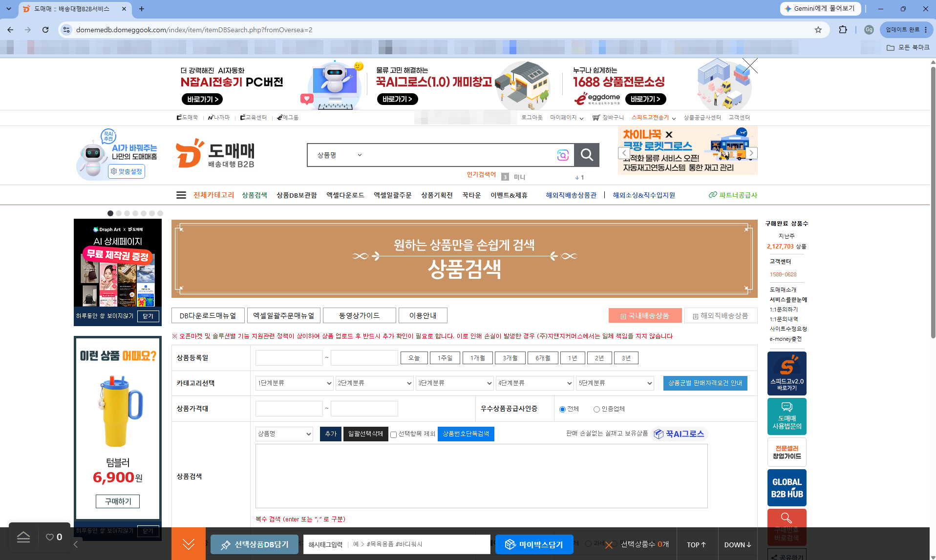The image size is (936, 560).
Task: Click the magnifier search button
Action: click(x=586, y=155)
